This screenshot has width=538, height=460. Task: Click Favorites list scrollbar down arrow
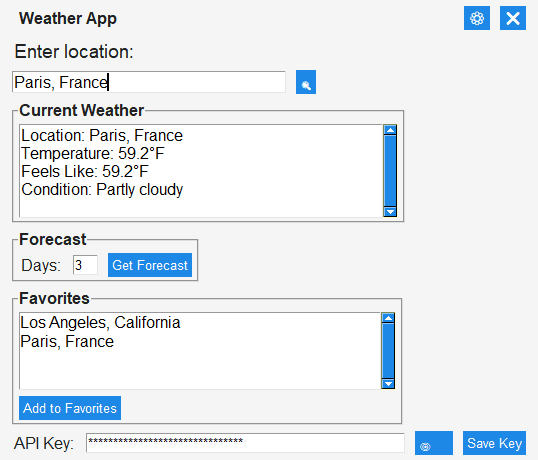tap(388, 384)
